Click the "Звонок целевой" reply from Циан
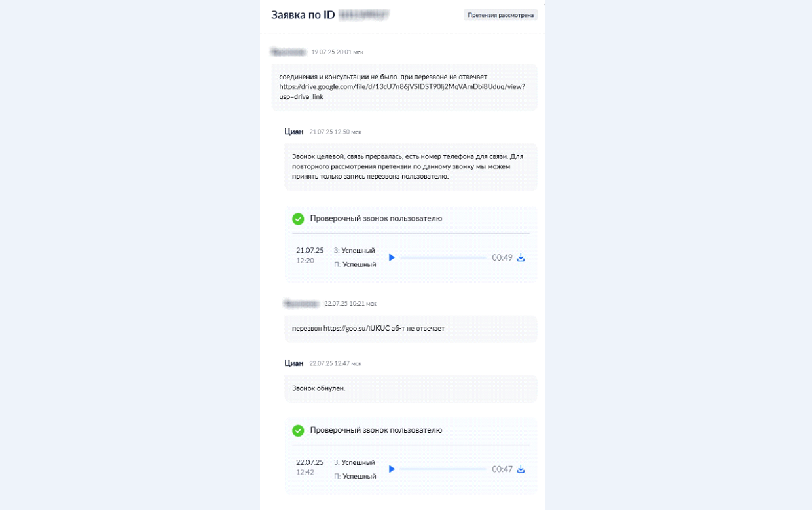Image resolution: width=812 pixels, height=510 pixels. pos(407,166)
